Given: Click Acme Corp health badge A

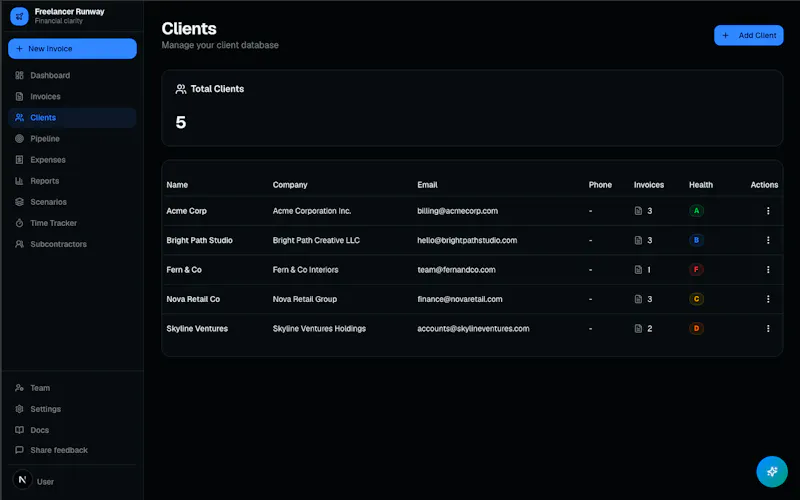Looking at the screenshot, I should (696, 211).
